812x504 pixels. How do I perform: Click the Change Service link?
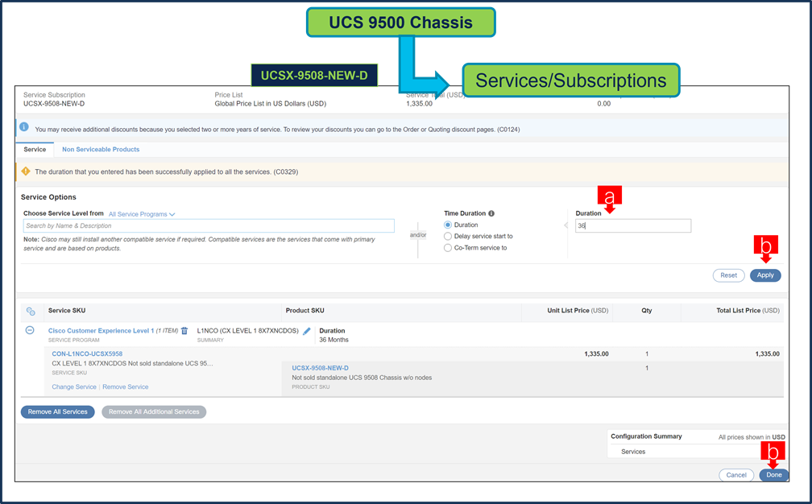point(74,387)
